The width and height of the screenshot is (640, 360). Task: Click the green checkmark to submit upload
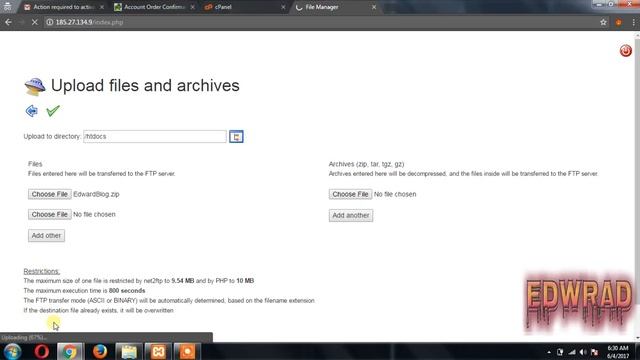(x=53, y=111)
